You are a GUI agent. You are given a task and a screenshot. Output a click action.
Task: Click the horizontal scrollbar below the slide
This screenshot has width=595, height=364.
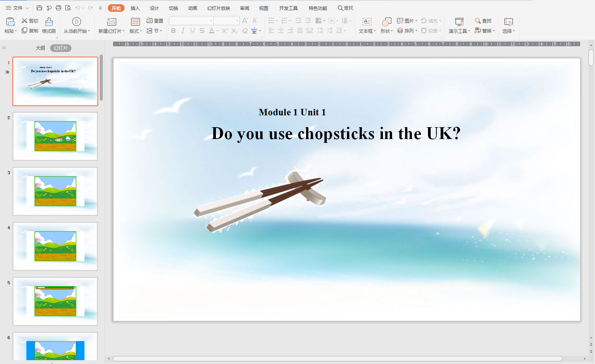337,359
